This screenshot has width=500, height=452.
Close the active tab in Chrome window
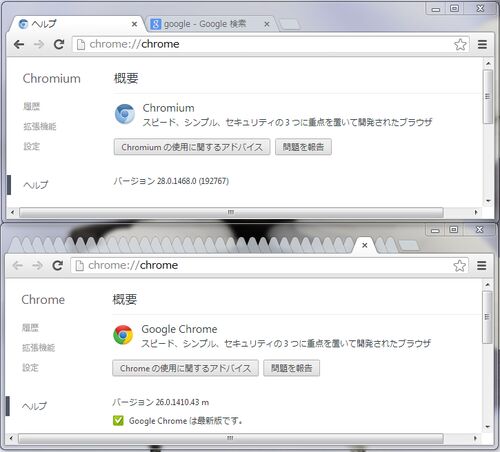(365, 245)
